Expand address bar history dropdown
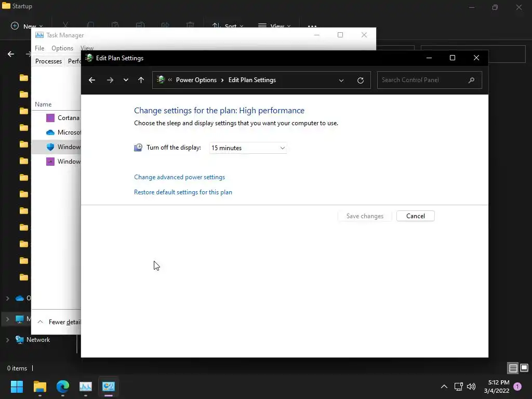This screenshot has width=532, height=399. pos(341,81)
